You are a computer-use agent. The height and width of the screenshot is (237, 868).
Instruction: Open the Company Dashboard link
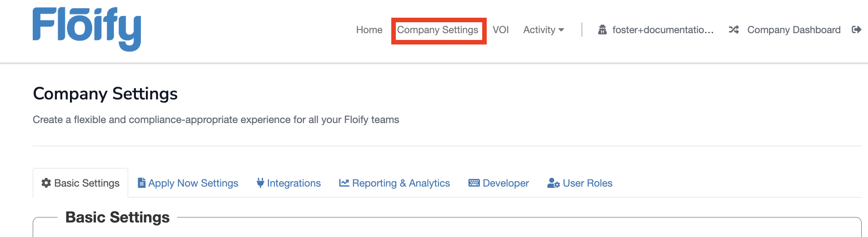click(794, 30)
